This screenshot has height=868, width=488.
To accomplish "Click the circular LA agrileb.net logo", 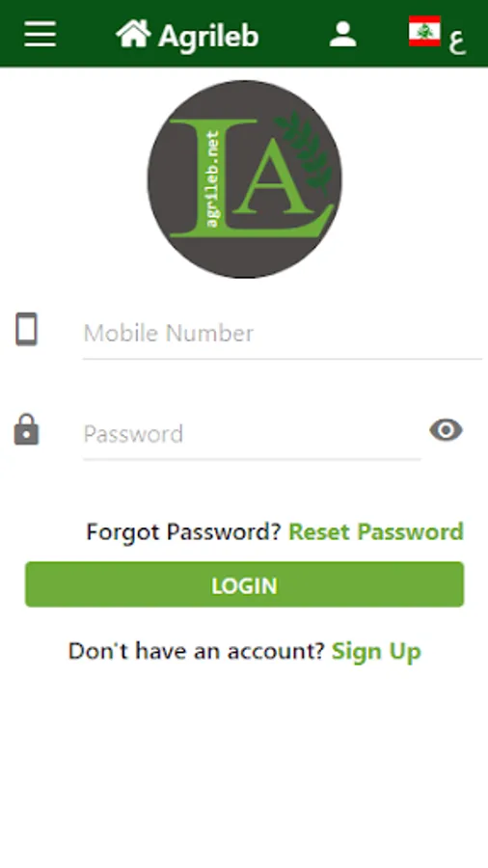I will pos(245,178).
